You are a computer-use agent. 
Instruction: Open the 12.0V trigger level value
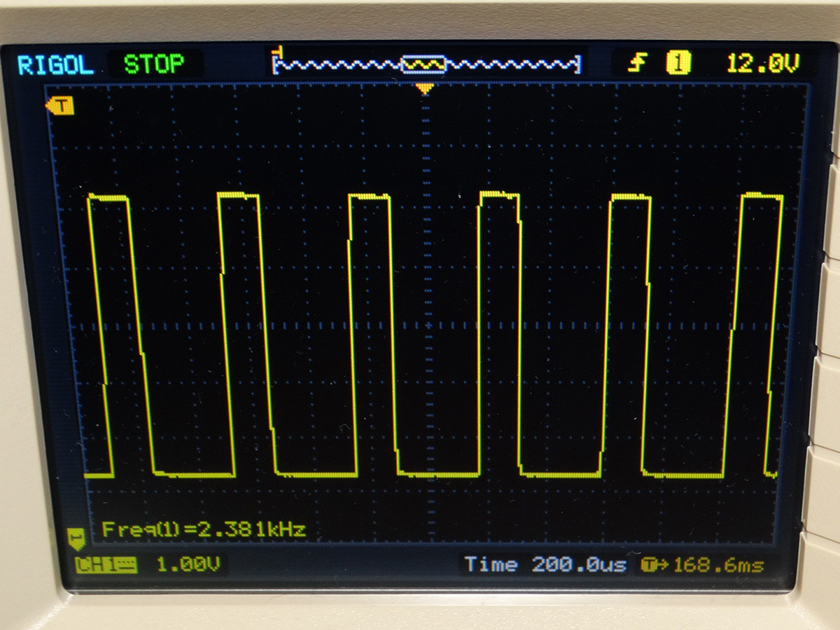[761, 64]
